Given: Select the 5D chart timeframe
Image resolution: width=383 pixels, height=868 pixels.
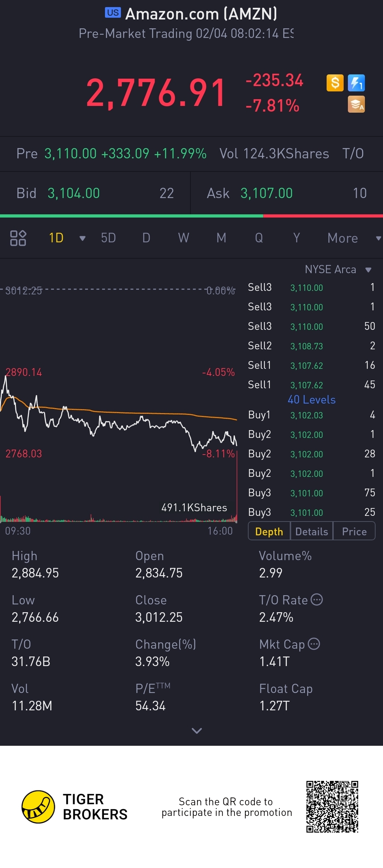Looking at the screenshot, I should coord(108,238).
